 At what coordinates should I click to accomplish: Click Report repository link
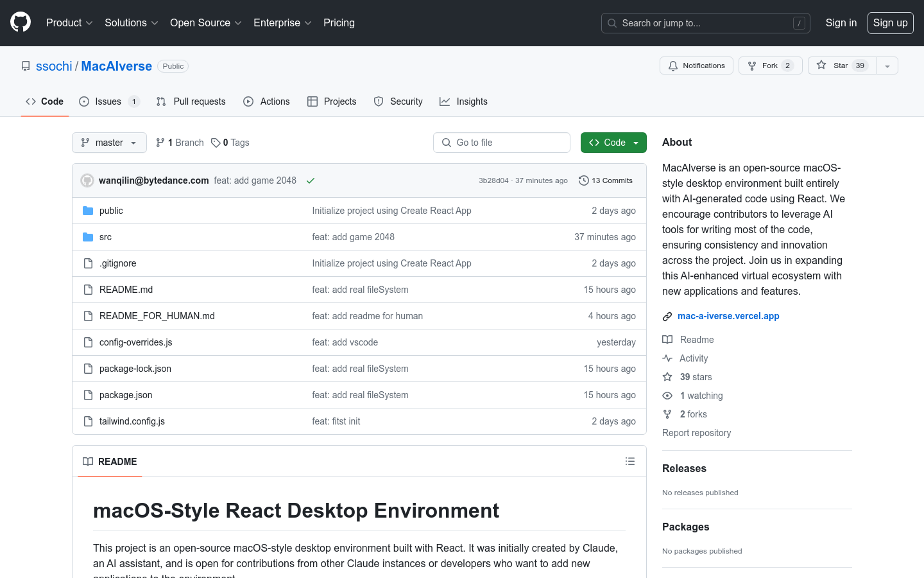tap(696, 433)
